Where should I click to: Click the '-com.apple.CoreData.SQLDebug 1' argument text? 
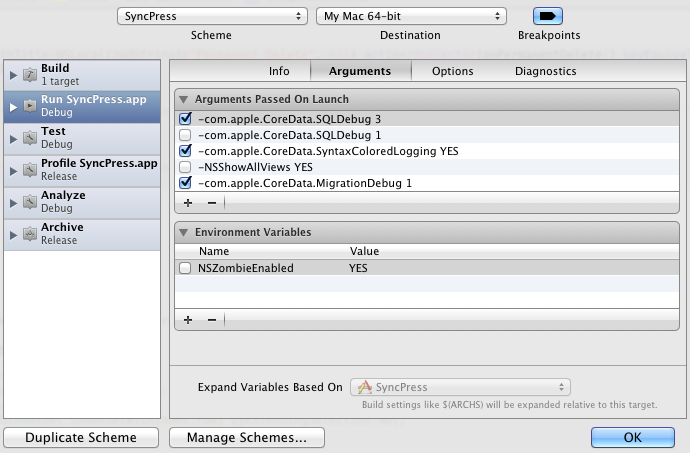(290, 135)
